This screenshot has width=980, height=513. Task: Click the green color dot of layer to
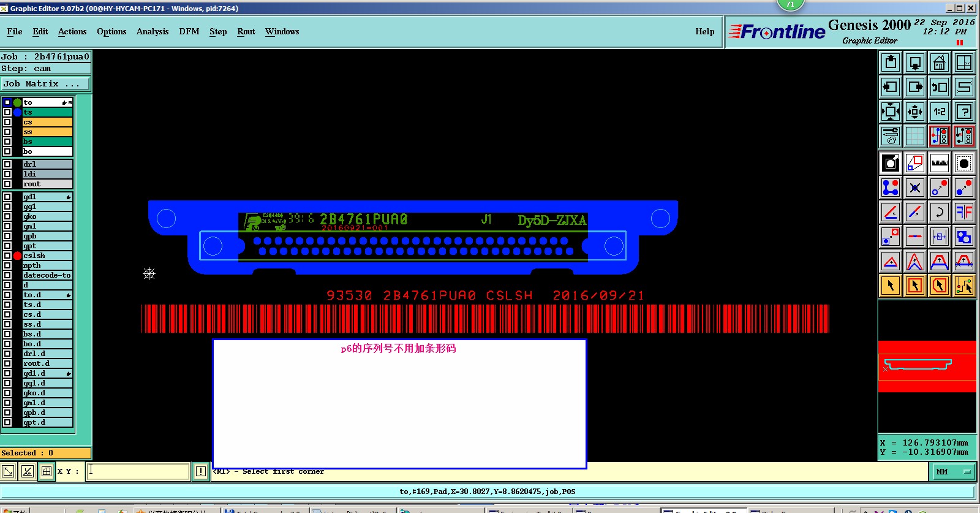(x=17, y=102)
